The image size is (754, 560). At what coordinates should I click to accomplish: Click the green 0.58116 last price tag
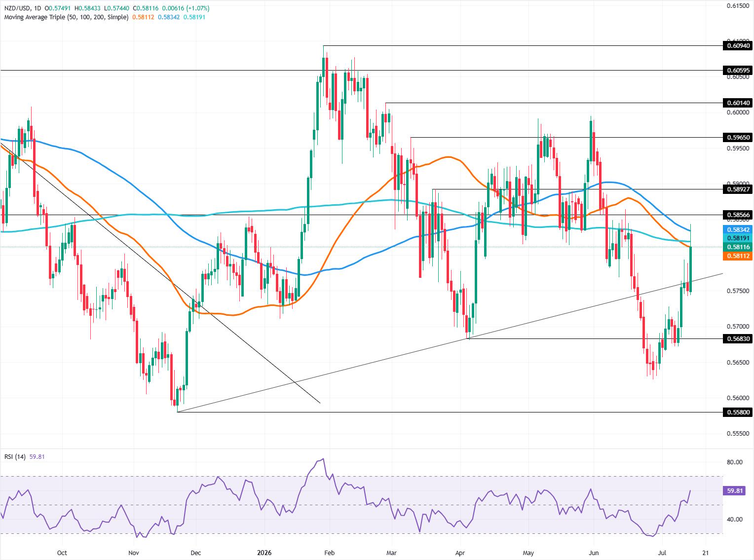coord(738,247)
